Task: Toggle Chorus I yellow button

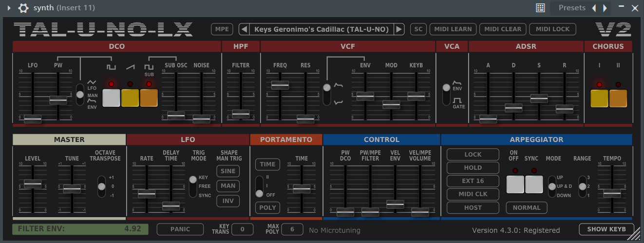Action: (599, 98)
